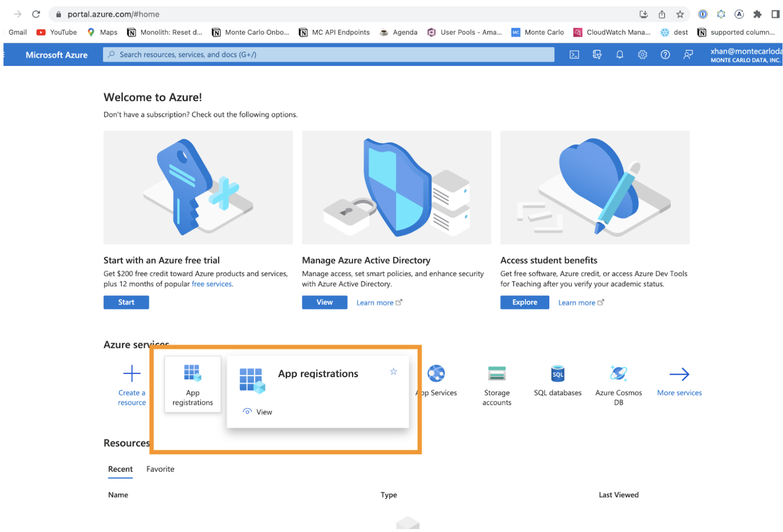Viewport: 783px width, 532px height.
Task: Click the large App registrations icon in popup
Action: pos(252,380)
